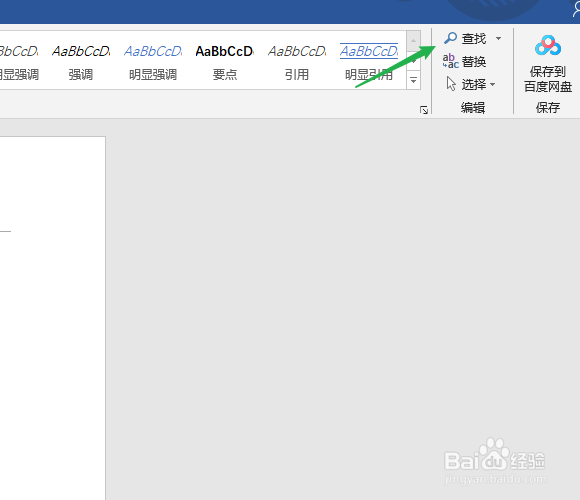The image size is (580, 500).
Task: Click the 保存到百度网盘 cloud icon
Action: 548,46
